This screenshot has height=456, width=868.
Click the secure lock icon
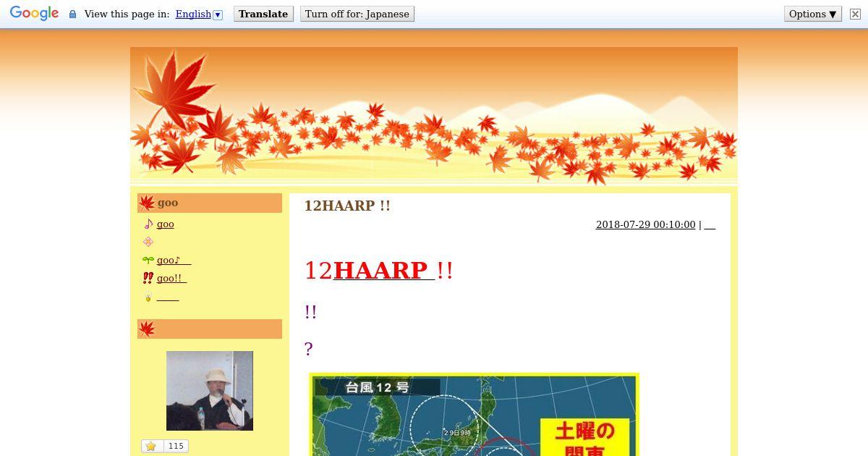pyautogui.click(x=72, y=14)
